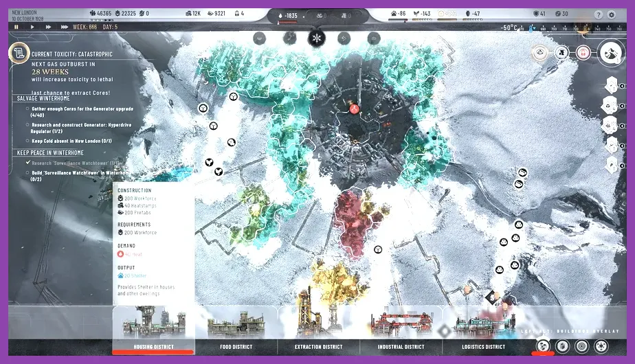The image size is (635, 364).
Task: Click the blue thermometer marker on temperature timeline
Action: [533, 28]
